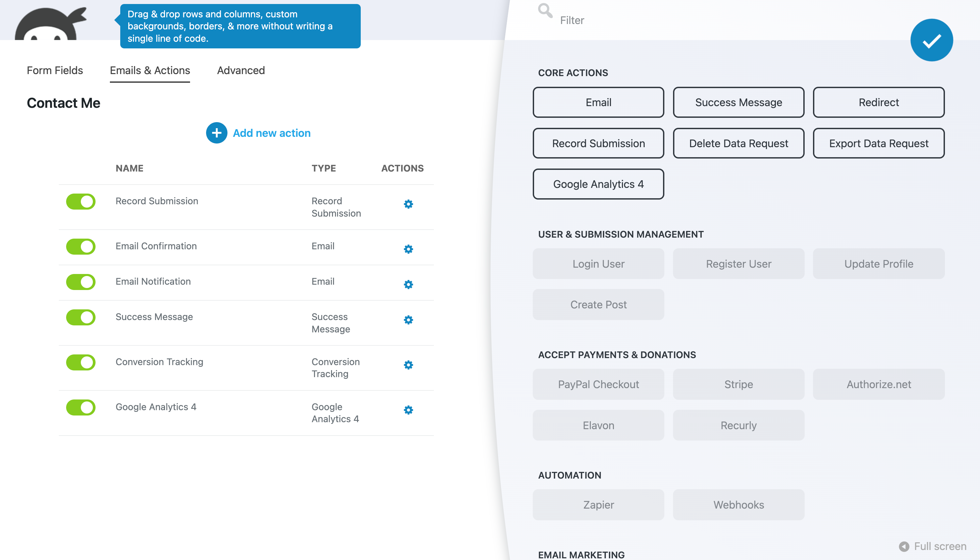Click the Full screen arrow icon
The height and width of the screenshot is (560, 980).
pos(904,546)
